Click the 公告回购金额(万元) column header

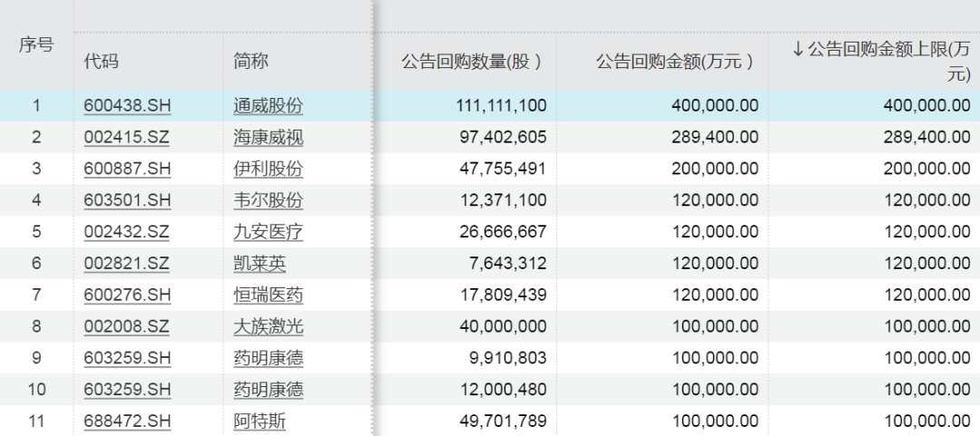(x=676, y=62)
